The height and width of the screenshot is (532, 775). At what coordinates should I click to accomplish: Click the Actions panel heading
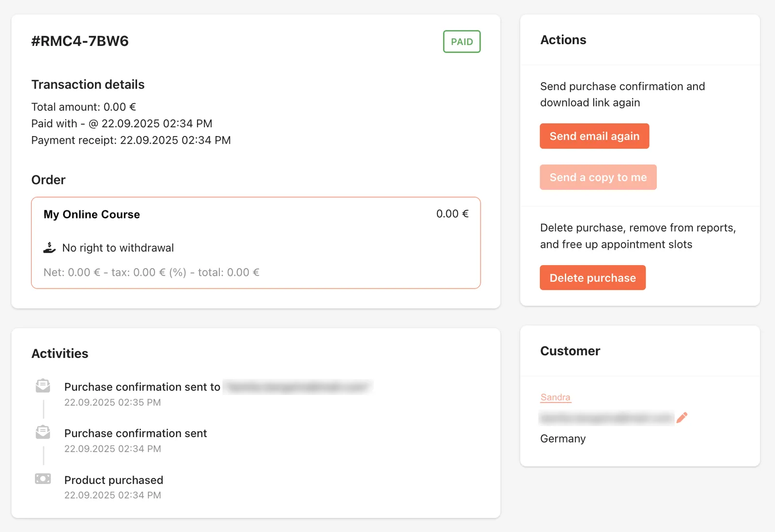pos(563,40)
